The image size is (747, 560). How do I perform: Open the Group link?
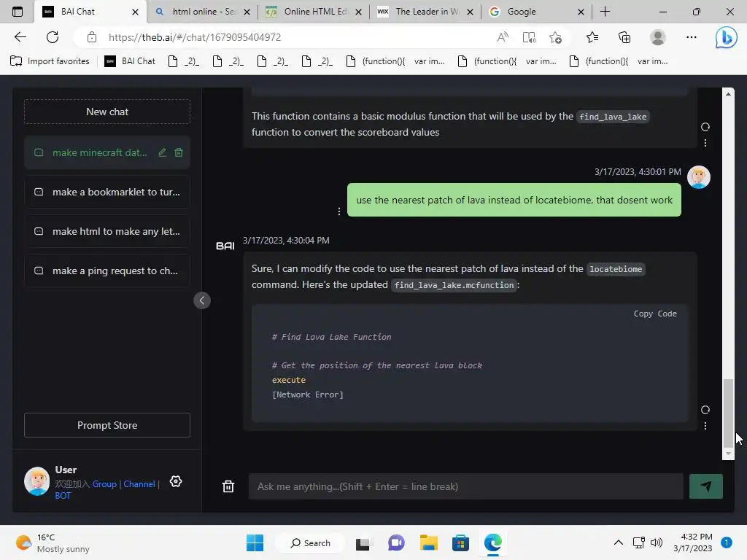104,484
